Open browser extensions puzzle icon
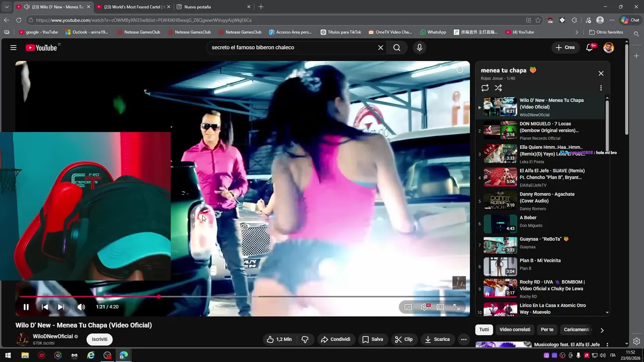The image size is (644, 362). (x=575, y=20)
